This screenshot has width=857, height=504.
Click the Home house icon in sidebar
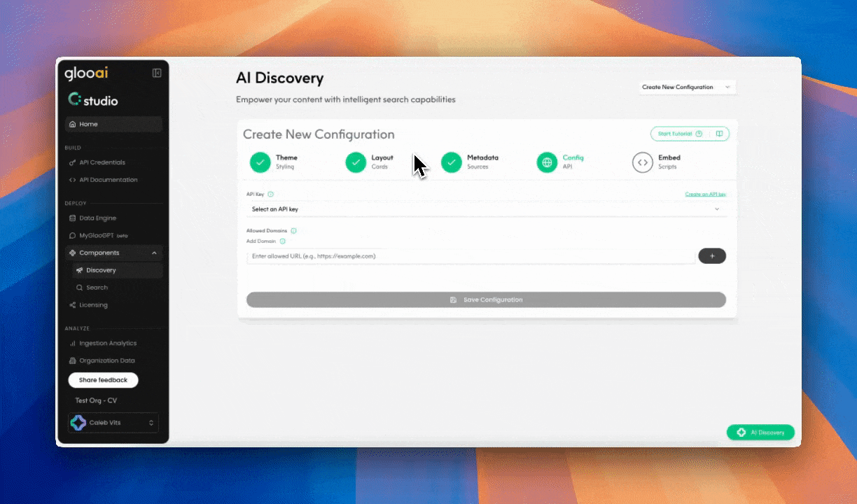[x=72, y=125]
